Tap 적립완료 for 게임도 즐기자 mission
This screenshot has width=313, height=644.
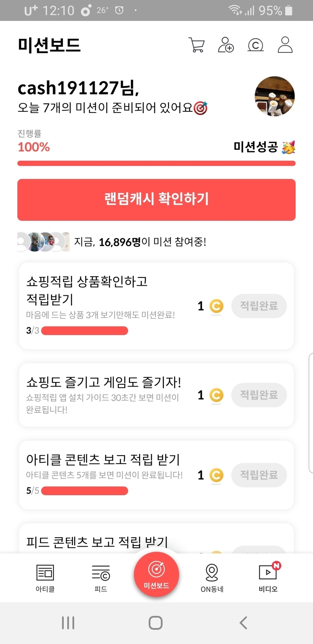point(259,395)
